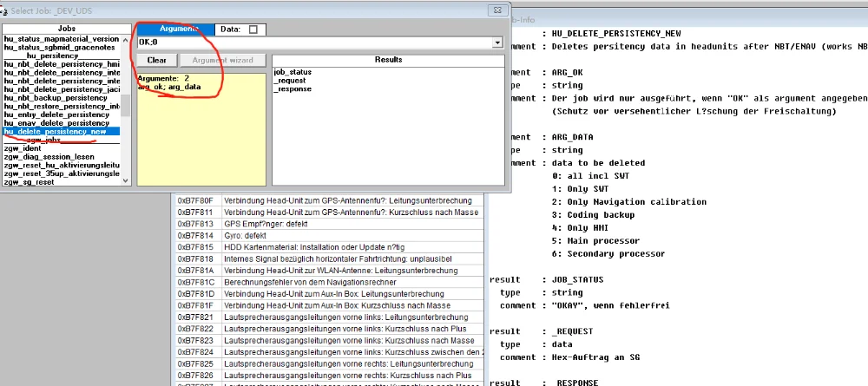The height and width of the screenshot is (386, 868).
Task: Click the argument input field containing OK;0
Action: pos(314,42)
